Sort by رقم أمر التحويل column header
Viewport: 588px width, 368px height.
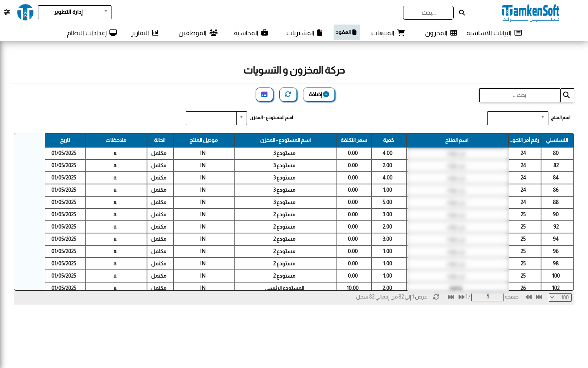[x=525, y=140]
